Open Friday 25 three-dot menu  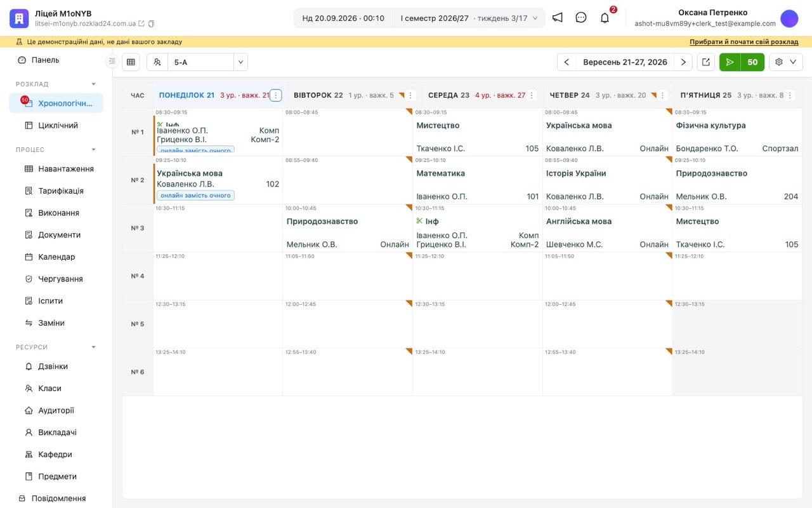pyautogui.click(x=790, y=95)
